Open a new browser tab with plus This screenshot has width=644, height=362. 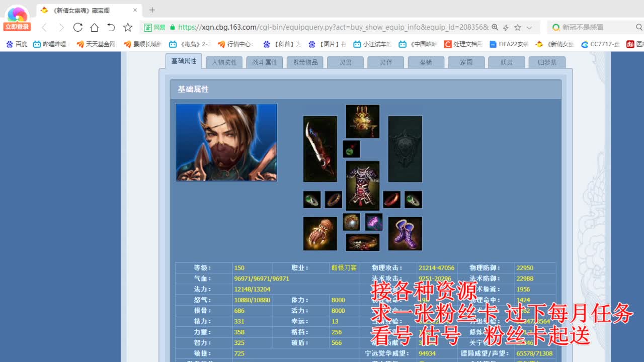(x=152, y=10)
